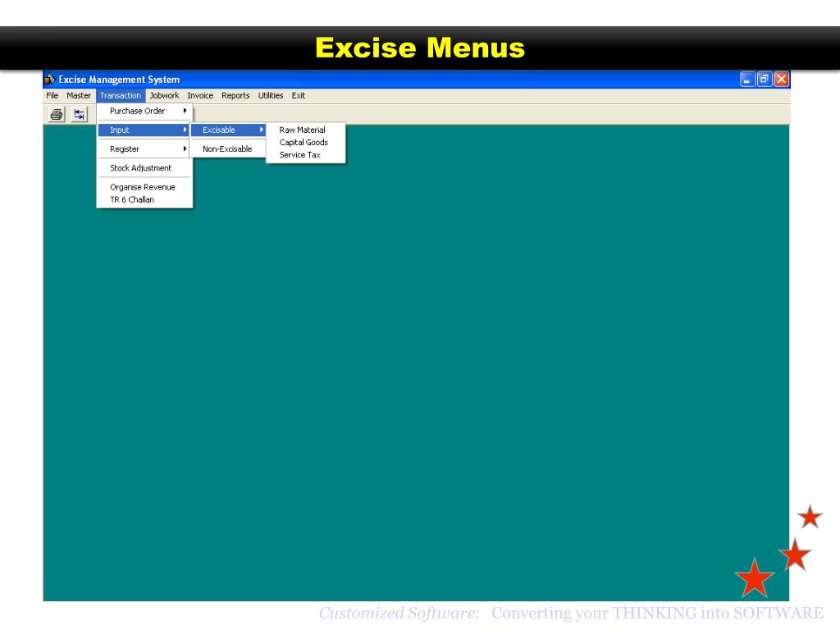Minimize the Excise Management System window
This screenshot has height=630, width=840.
(747, 80)
